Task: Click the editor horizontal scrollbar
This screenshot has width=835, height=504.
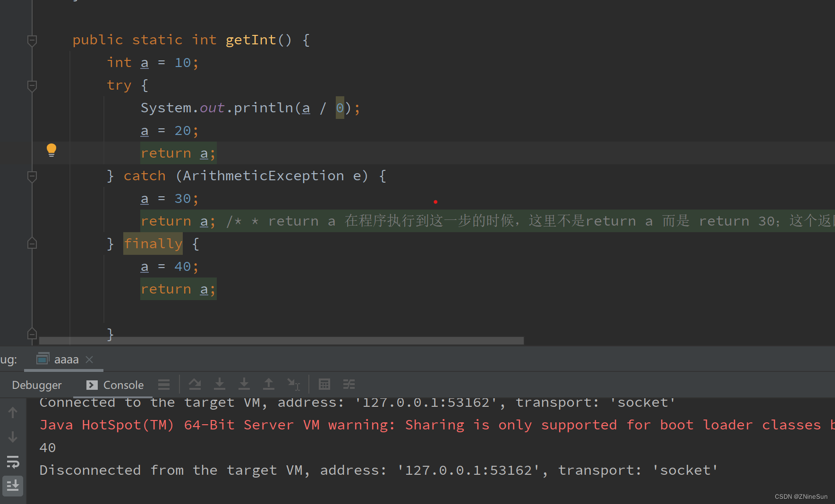Action: click(281, 341)
